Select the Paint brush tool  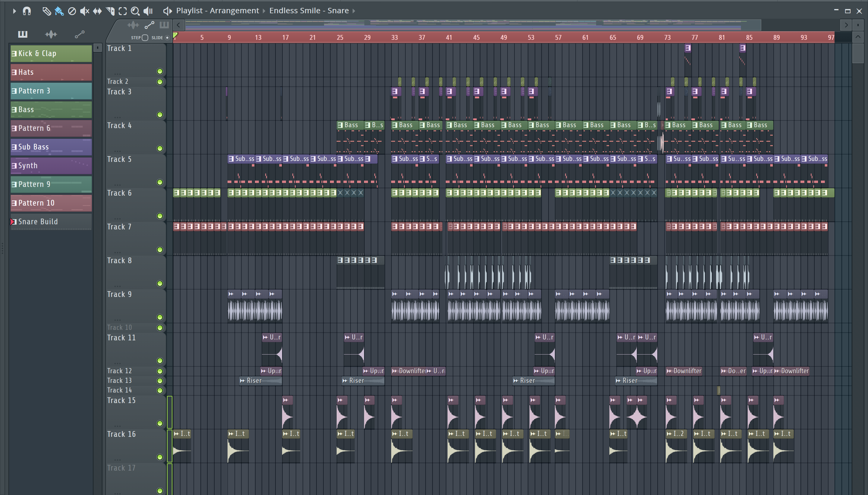pyautogui.click(x=59, y=11)
